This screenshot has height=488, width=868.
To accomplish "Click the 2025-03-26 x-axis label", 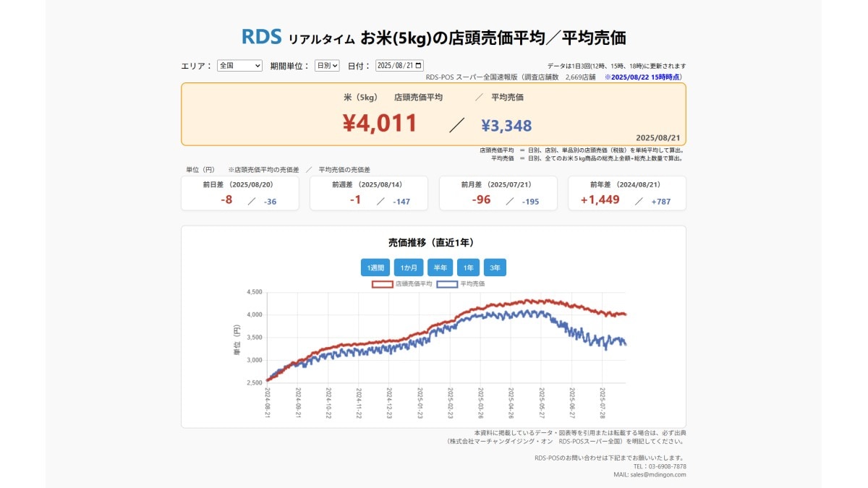I will click(x=481, y=403).
